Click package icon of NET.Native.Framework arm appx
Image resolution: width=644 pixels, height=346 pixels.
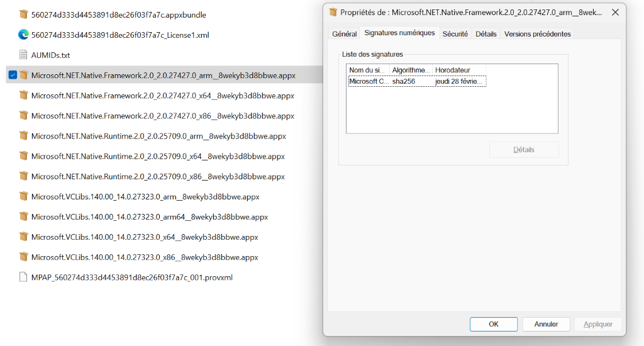click(23, 75)
